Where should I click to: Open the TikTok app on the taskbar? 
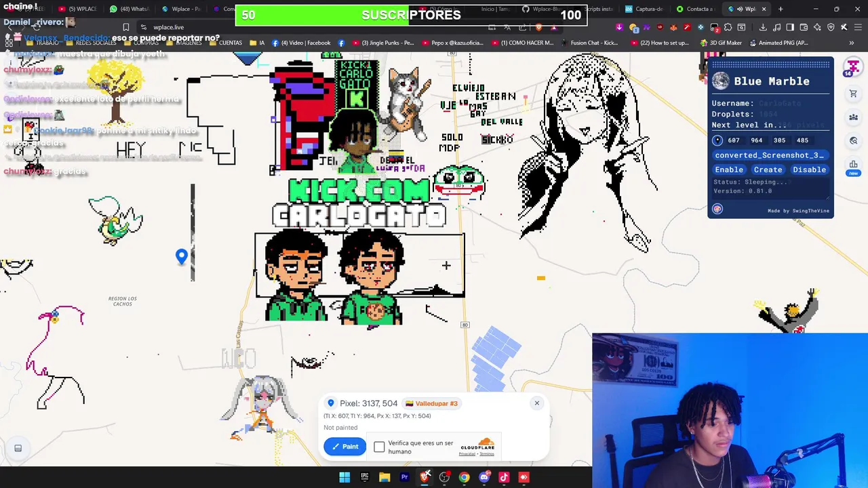click(x=504, y=477)
